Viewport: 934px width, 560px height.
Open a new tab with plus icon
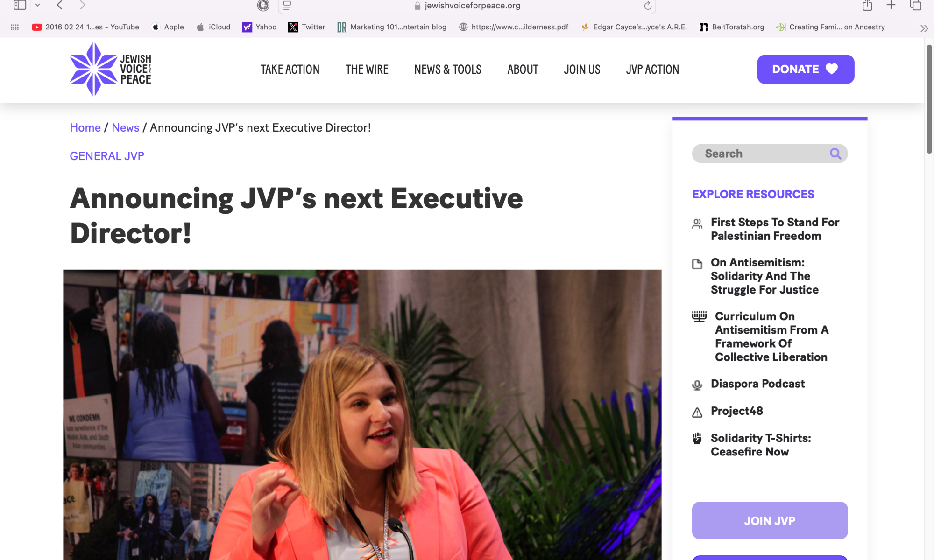point(891,5)
